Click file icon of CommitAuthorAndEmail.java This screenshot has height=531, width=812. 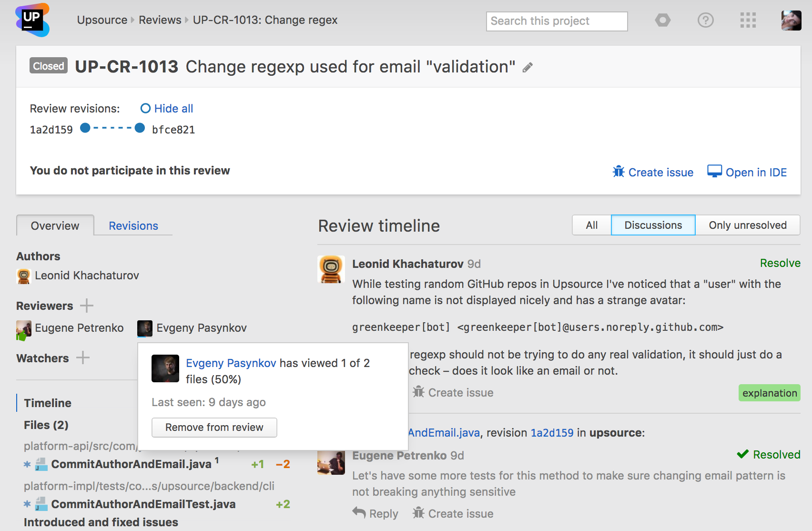click(x=41, y=464)
